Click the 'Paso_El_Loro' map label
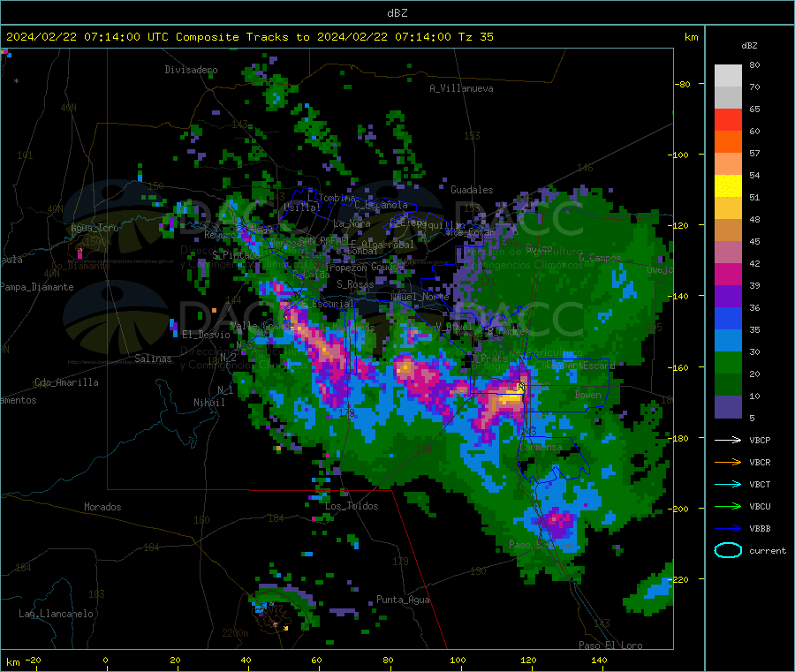795x672 pixels. 610,646
